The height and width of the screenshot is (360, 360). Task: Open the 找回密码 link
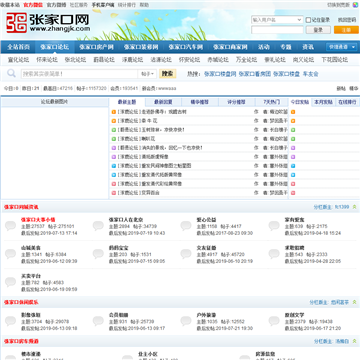(x=347, y=20)
